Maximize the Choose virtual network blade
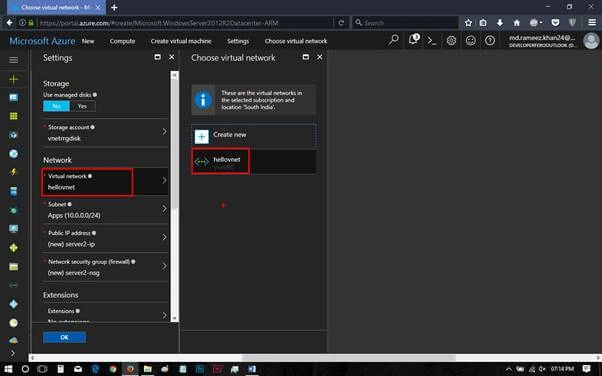This screenshot has width=602, height=376. pyautogui.click(x=306, y=57)
